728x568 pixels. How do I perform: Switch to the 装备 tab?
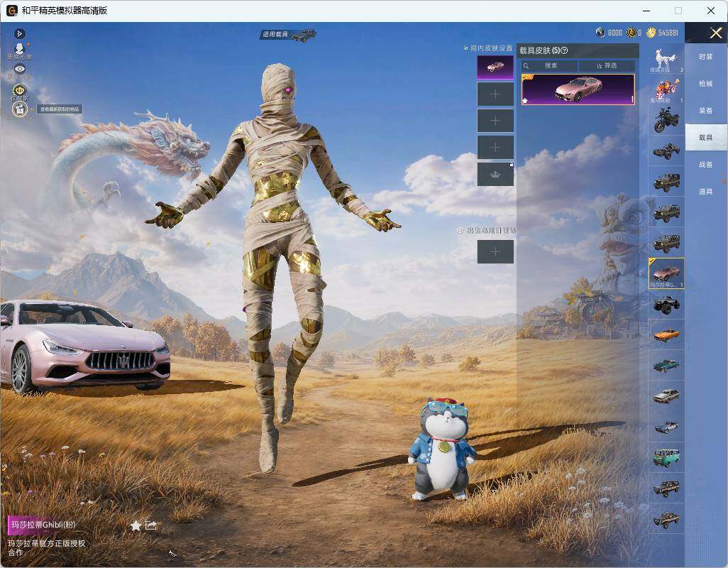(x=706, y=111)
